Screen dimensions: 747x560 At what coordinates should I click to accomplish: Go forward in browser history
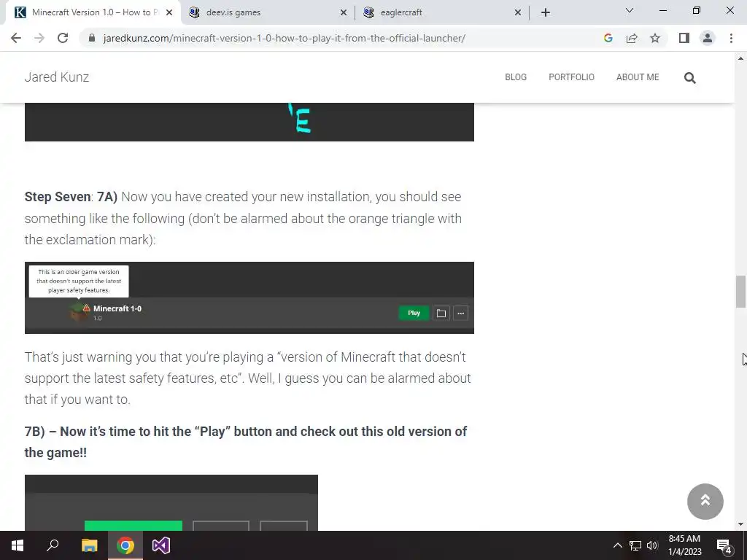point(39,38)
